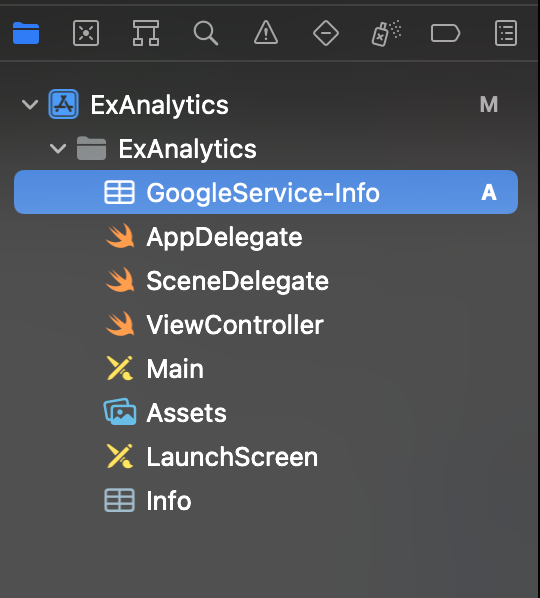The image size is (540, 598).
Task: Open ViewController swift file
Action: click(x=266, y=325)
